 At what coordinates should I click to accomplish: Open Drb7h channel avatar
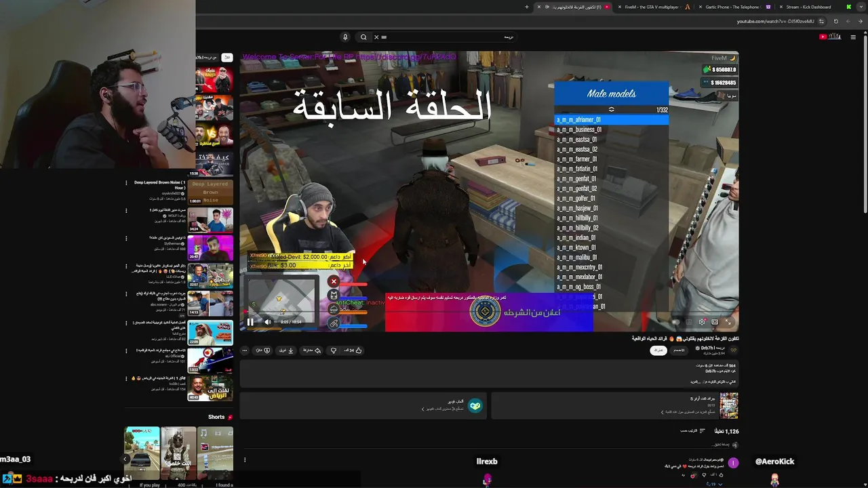[x=733, y=350]
